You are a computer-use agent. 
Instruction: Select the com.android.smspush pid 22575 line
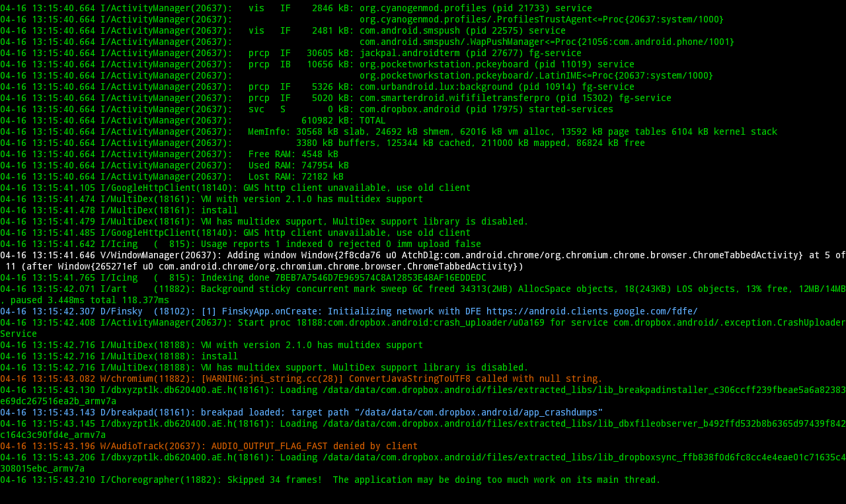[283, 31]
